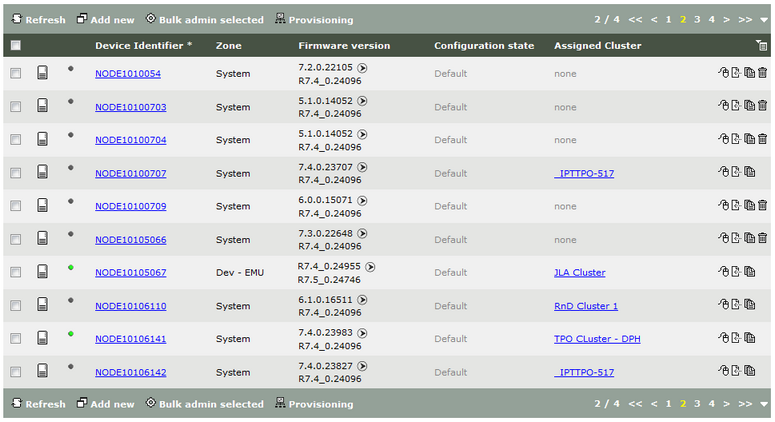775x422 pixels.
Task: Click Add new in the top toolbar
Action: pos(105,19)
